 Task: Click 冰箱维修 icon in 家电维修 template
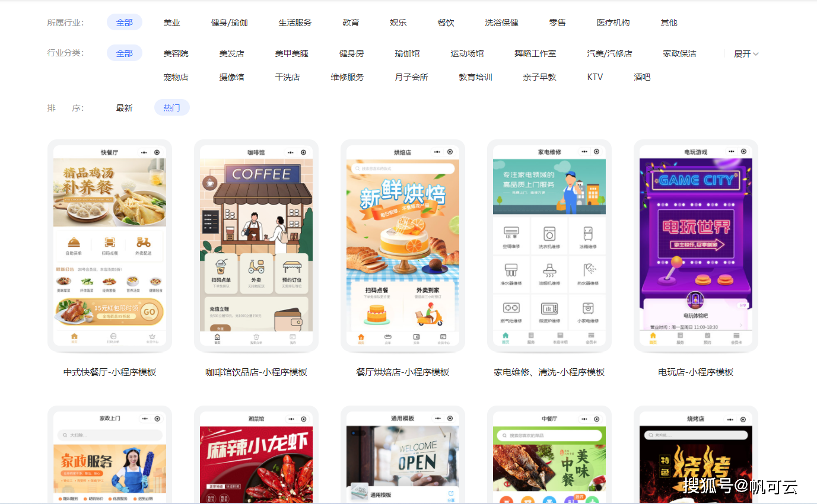pos(587,232)
